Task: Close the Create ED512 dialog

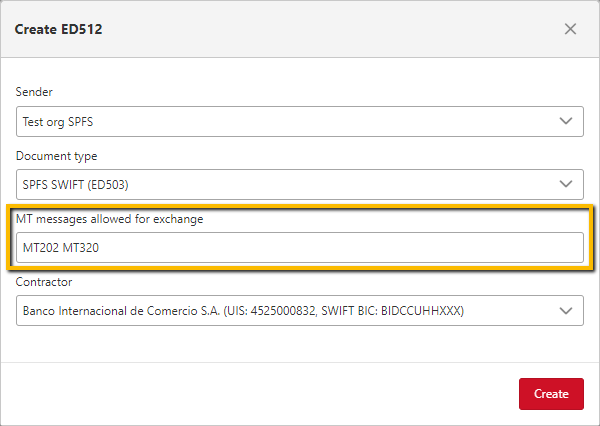Action: (x=570, y=29)
